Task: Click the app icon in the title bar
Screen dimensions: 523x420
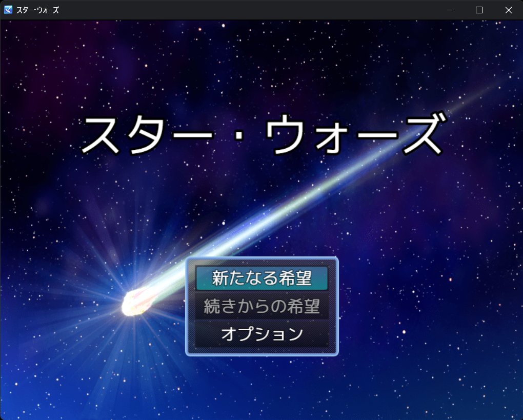Action: tap(8, 10)
